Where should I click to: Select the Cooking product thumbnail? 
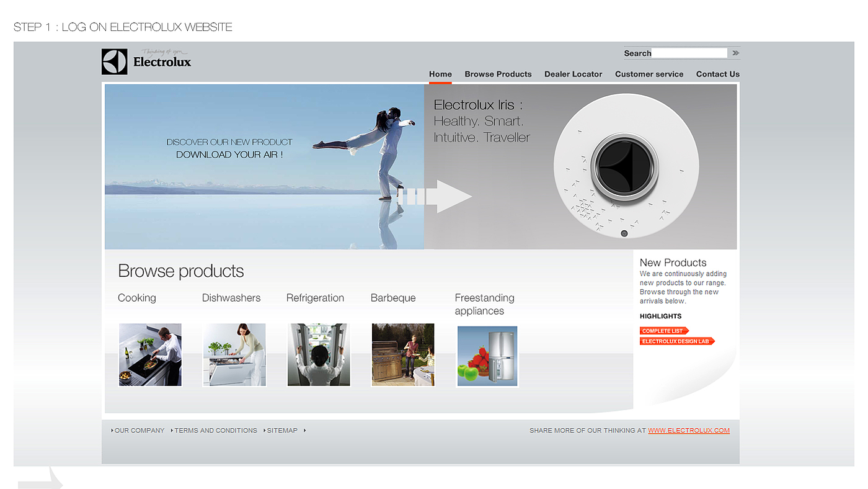coord(150,355)
